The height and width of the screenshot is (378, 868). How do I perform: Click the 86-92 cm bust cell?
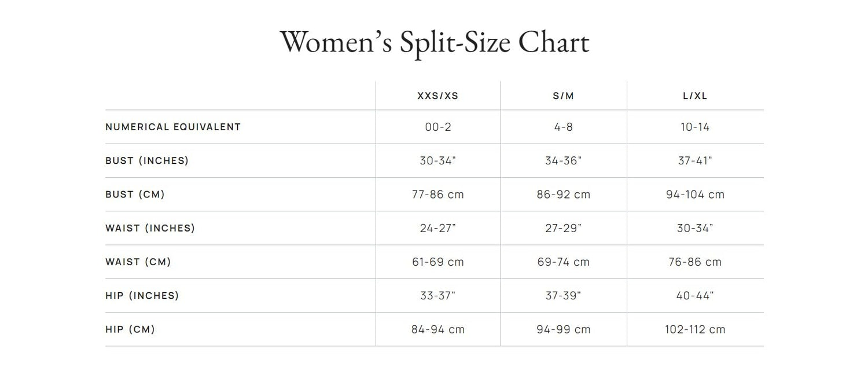click(564, 194)
